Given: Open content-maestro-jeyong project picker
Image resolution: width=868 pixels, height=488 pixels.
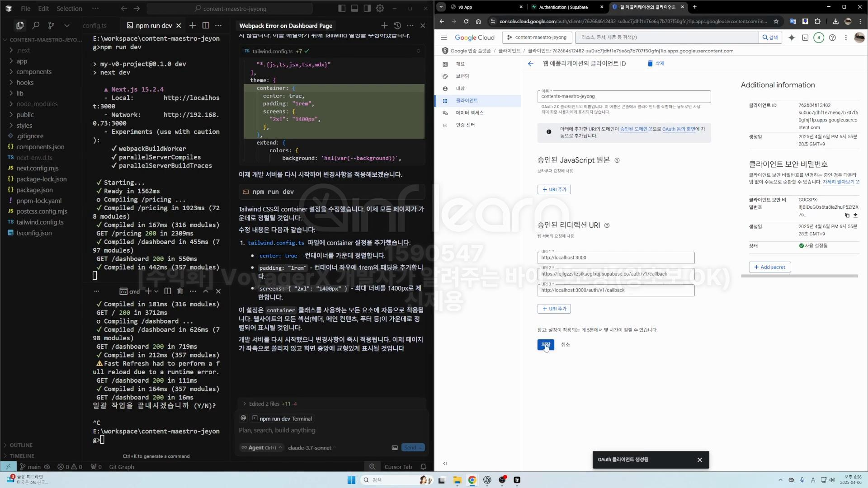Looking at the screenshot, I should [x=537, y=38].
